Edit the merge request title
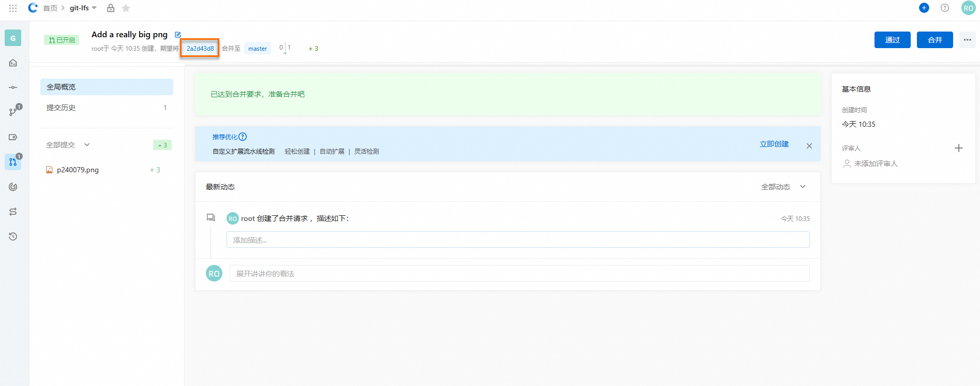Image resolution: width=980 pixels, height=386 pixels. [178, 35]
